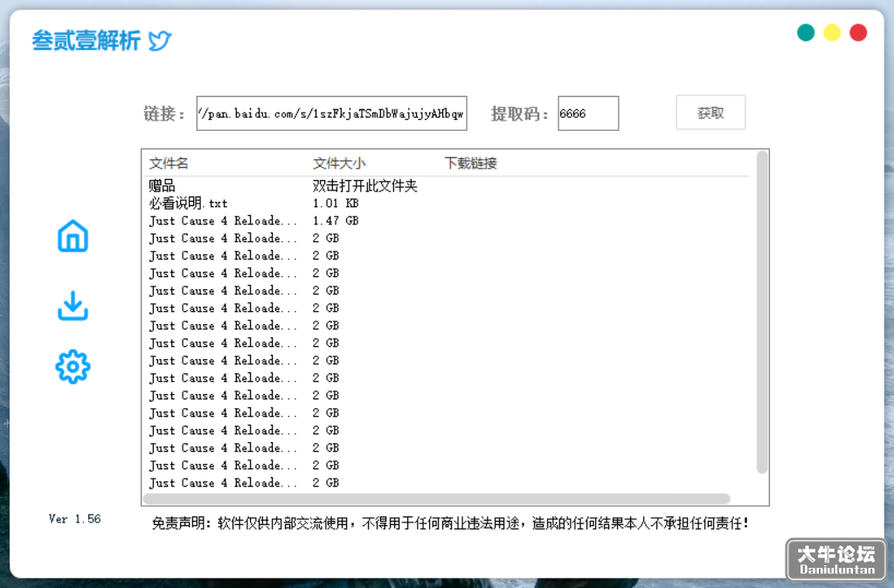Screen dimensions: 894x588
Task: Click the 双击打开此文件夹 text
Action: 365,186
